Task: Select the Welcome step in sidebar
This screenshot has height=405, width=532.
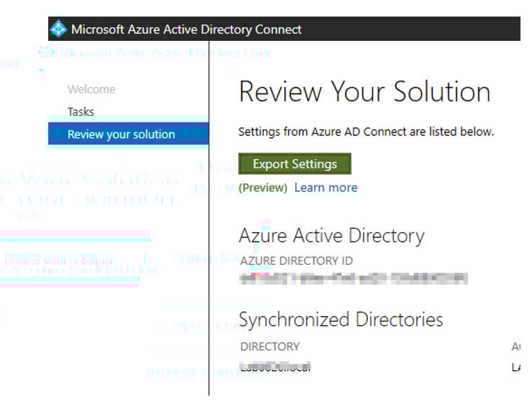Action: click(x=91, y=89)
